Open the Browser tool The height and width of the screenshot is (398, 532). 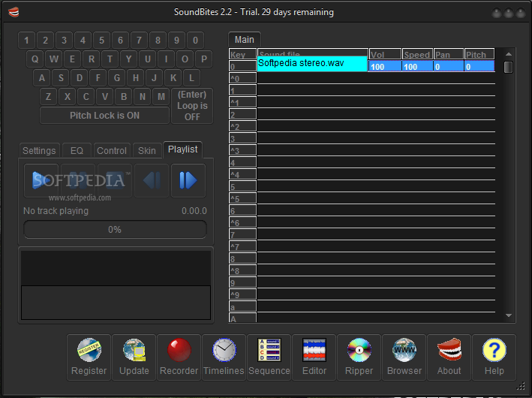(x=404, y=357)
